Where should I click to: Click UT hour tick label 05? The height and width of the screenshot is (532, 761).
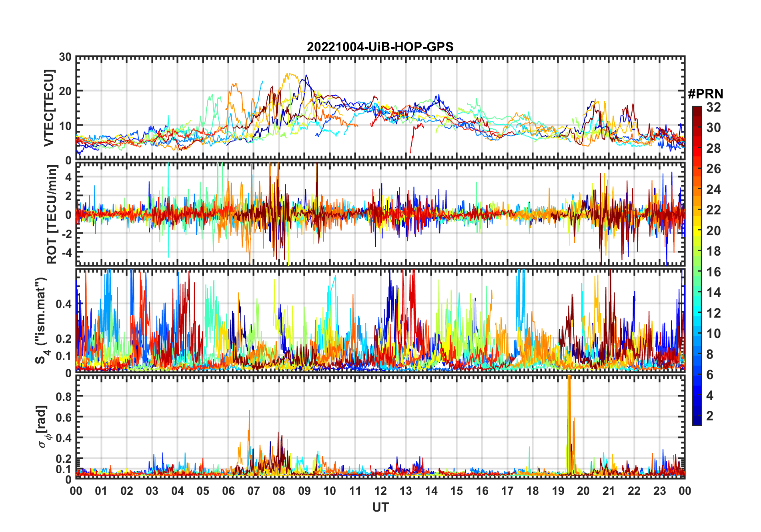pos(203,491)
